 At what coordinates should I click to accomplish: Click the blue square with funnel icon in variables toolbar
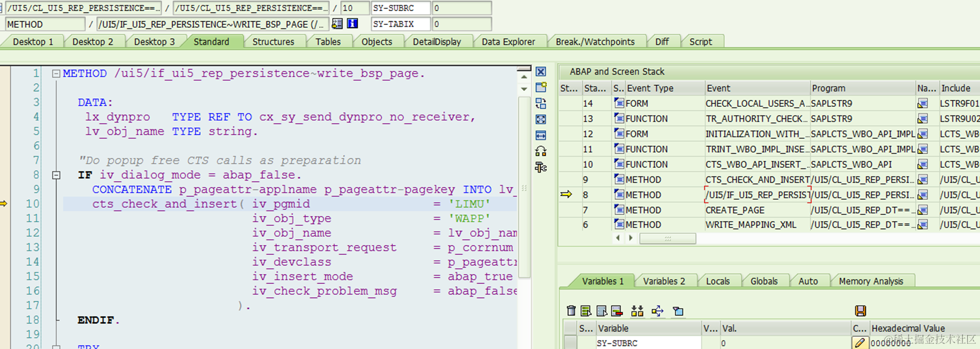(x=678, y=311)
